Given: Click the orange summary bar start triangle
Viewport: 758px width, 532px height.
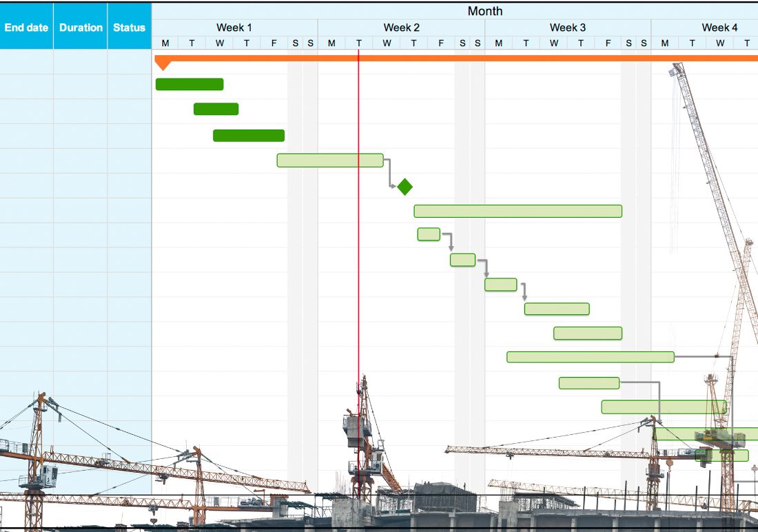Looking at the screenshot, I should pos(163,64).
